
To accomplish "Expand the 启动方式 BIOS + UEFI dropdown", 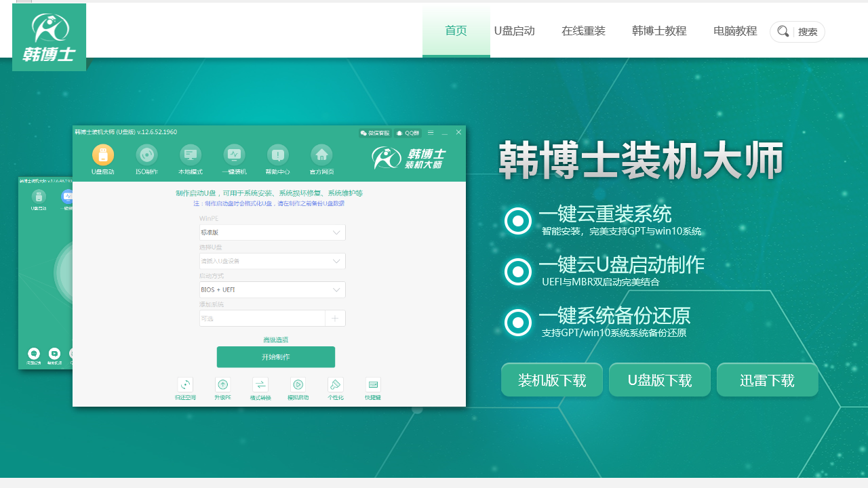I will click(x=273, y=289).
